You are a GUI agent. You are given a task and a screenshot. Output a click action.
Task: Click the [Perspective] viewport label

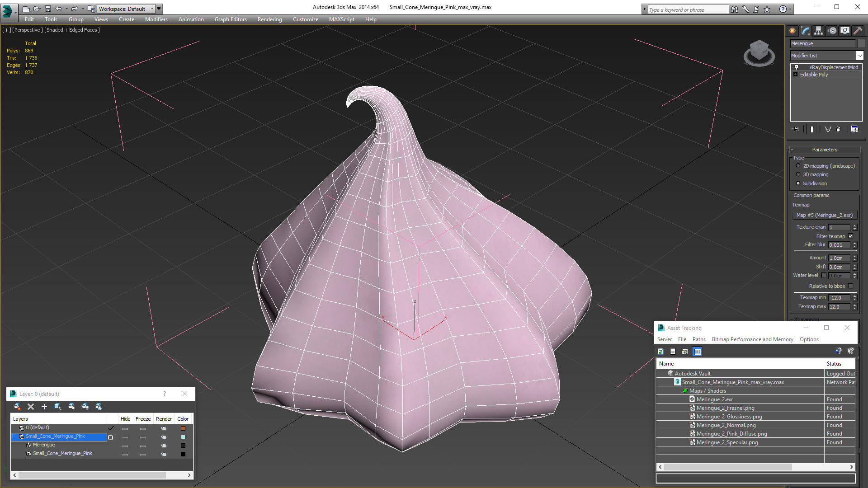28,30
